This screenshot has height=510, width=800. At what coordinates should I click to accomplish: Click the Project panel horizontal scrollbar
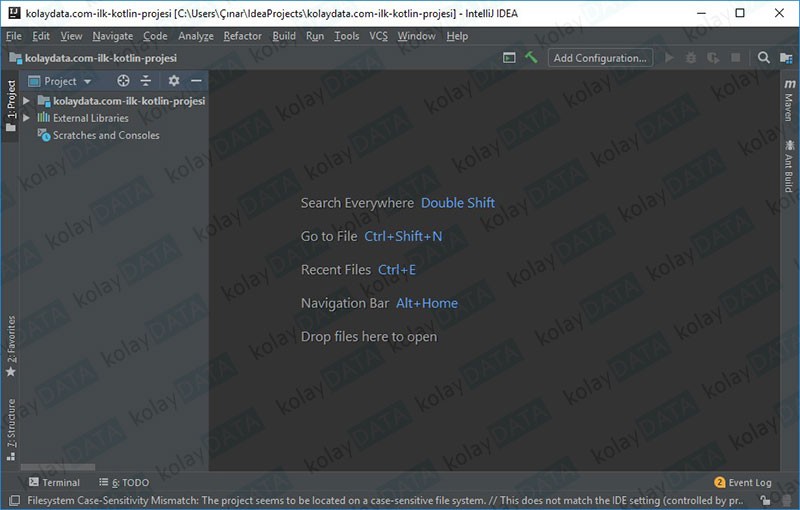(58, 467)
